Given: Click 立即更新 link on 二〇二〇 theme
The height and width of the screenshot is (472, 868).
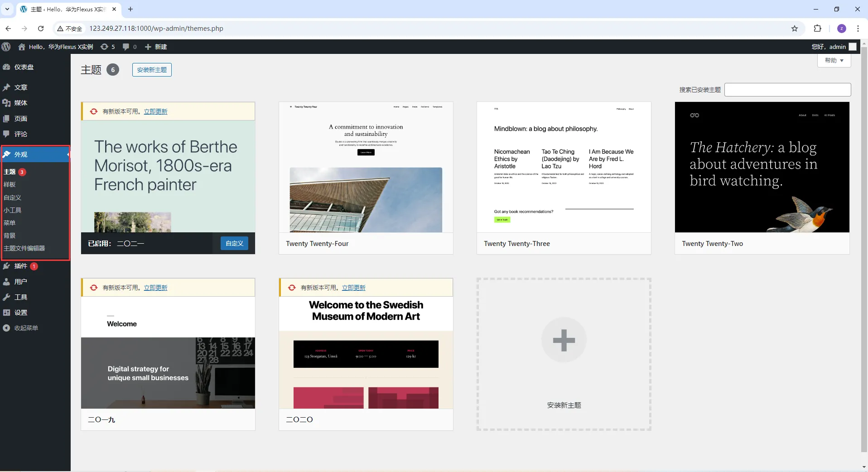Looking at the screenshot, I should click(x=353, y=288).
